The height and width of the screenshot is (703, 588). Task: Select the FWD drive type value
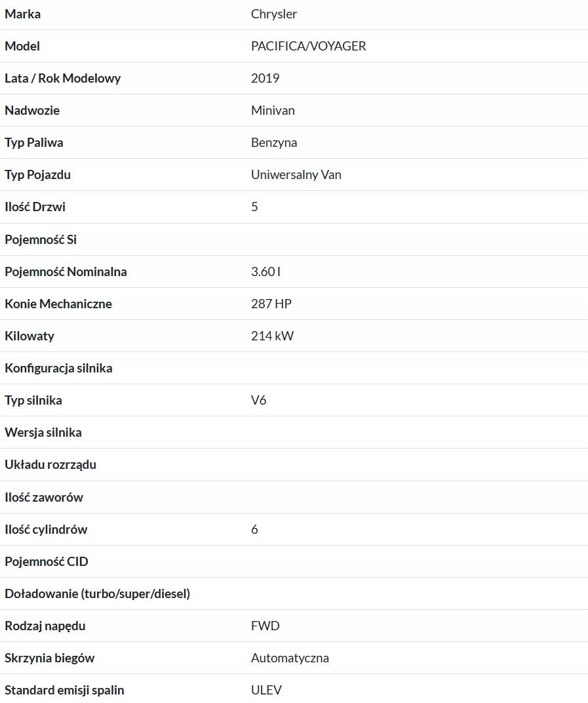[265, 626]
